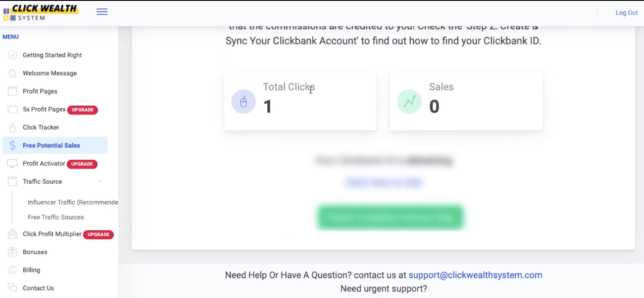This screenshot has width=644, height=298.
Task: Open Click Profit Multiplier menu item
Action: tap(52, 234)
